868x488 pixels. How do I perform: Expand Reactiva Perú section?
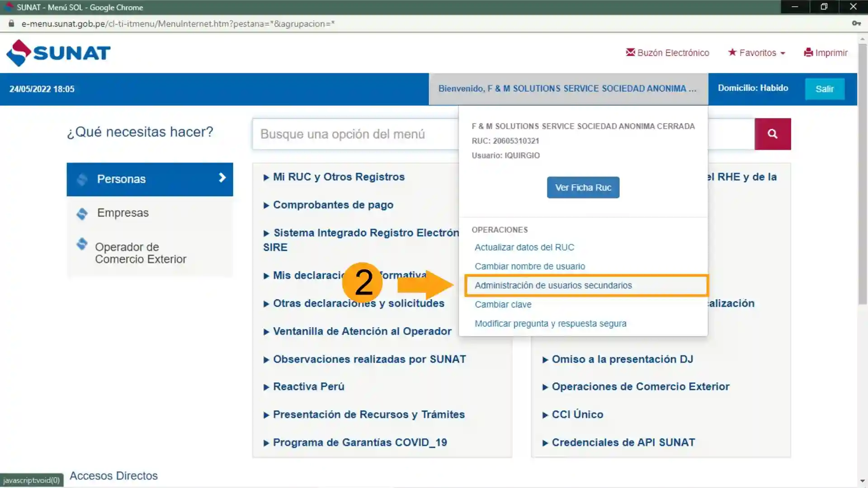(304, 387)
